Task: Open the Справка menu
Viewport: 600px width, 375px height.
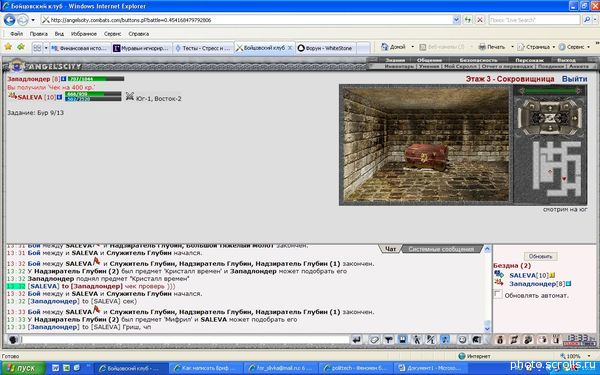Action: pos(139,34)
